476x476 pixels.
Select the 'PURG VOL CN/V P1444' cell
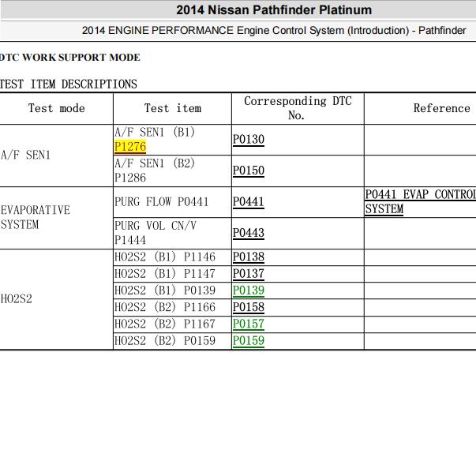click(172, 233)
